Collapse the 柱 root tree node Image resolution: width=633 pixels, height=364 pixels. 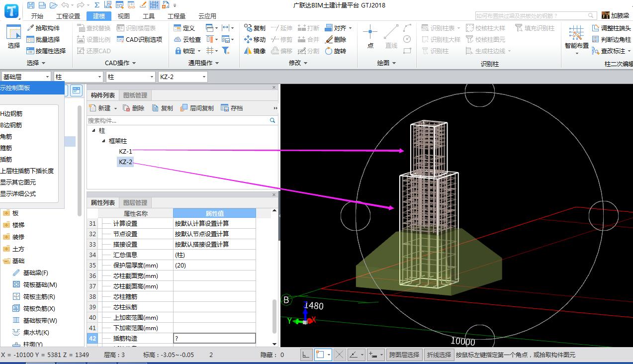coord(94,130)
